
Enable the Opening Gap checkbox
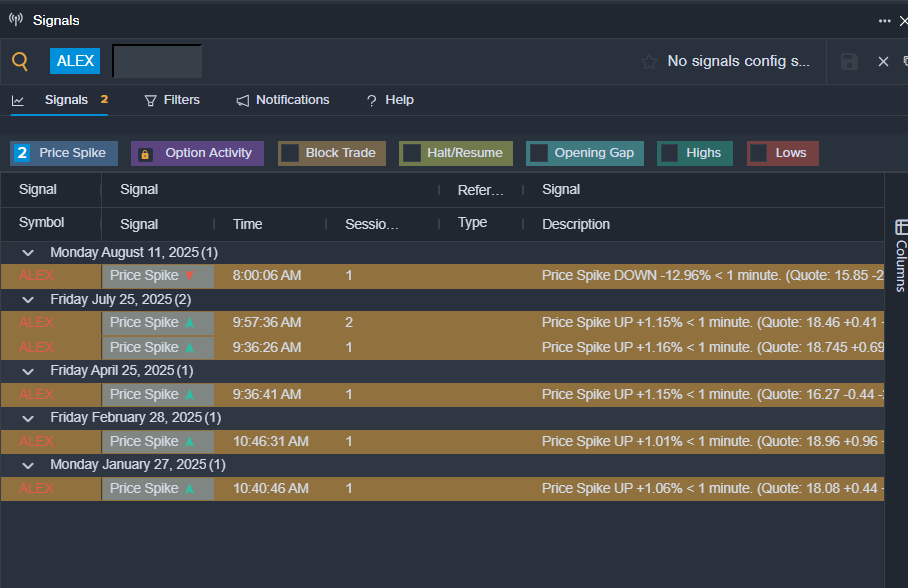click(538, 153)
